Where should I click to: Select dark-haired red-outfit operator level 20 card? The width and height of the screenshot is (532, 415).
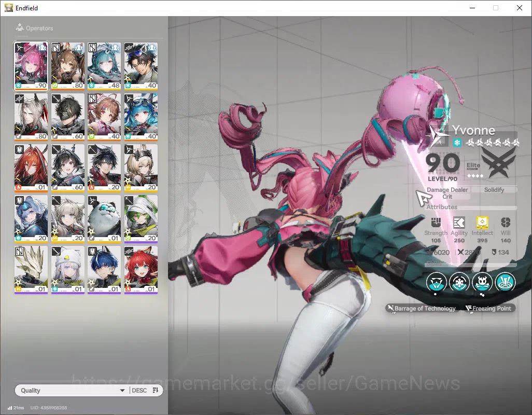(x=104, y=168)
